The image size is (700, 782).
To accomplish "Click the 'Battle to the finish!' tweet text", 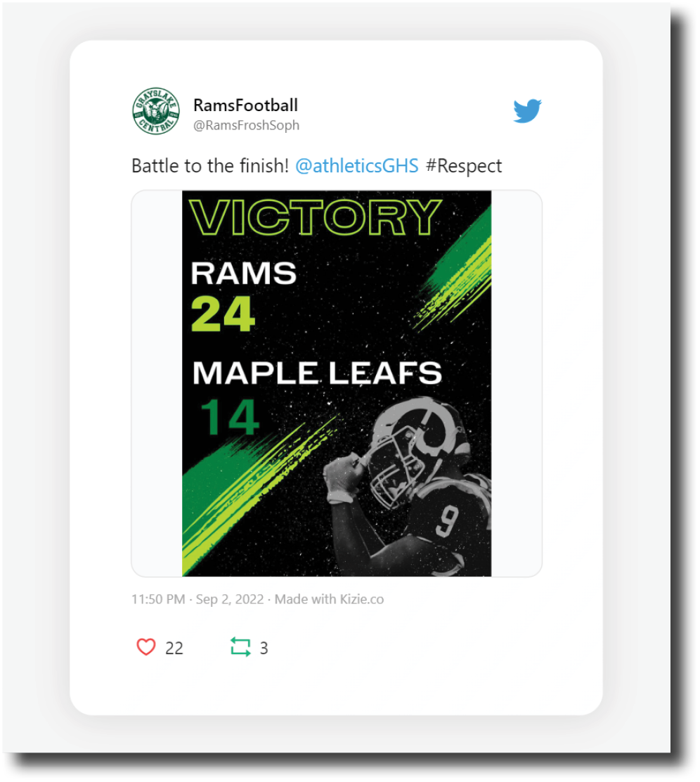I will tap(209, 166).
